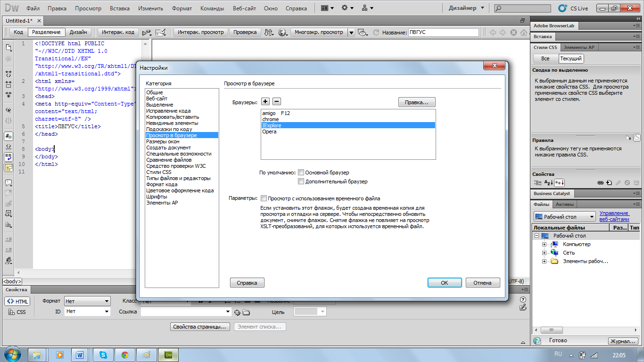Click the Syntax Error Alerts icon in the coding toolbar

tap(8, 167)
